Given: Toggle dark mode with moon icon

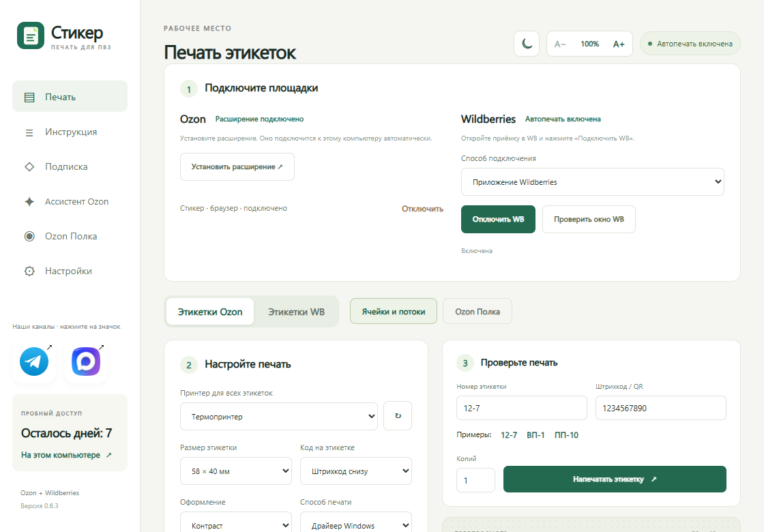Looking at the screenshot, I should 526,44.
